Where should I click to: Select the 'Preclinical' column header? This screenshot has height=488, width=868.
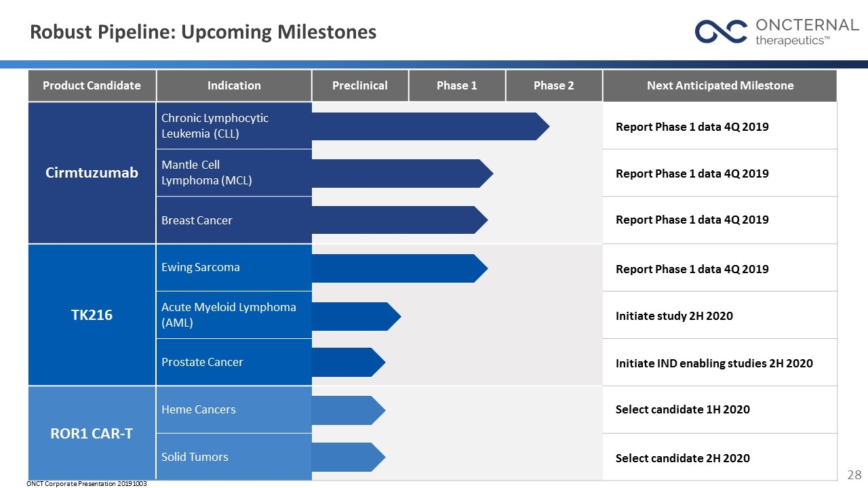[360, 85]
